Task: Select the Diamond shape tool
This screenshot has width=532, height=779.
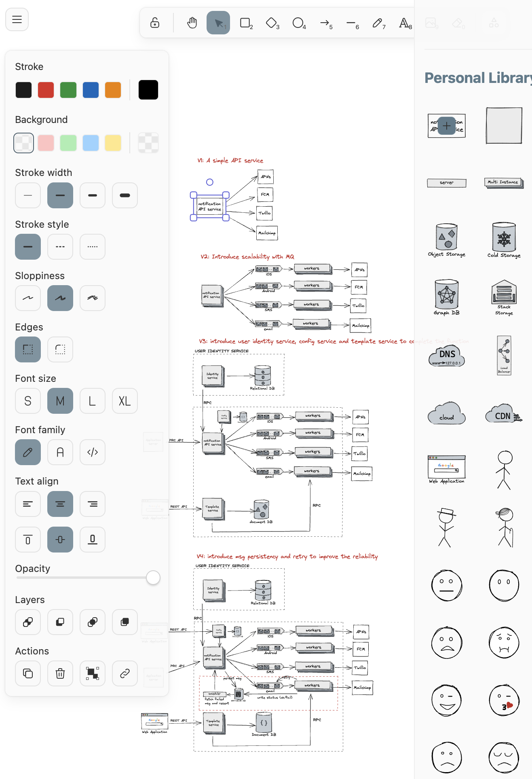Action: click(272, 23)
